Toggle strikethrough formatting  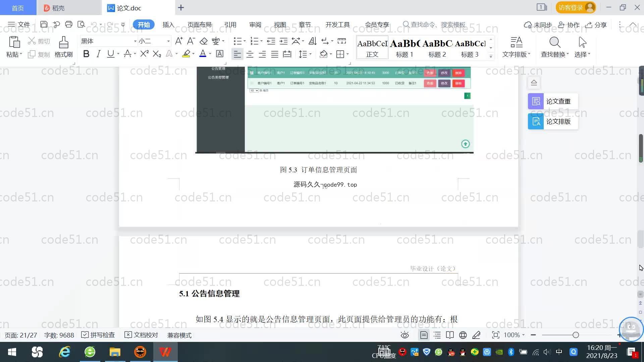127,54
